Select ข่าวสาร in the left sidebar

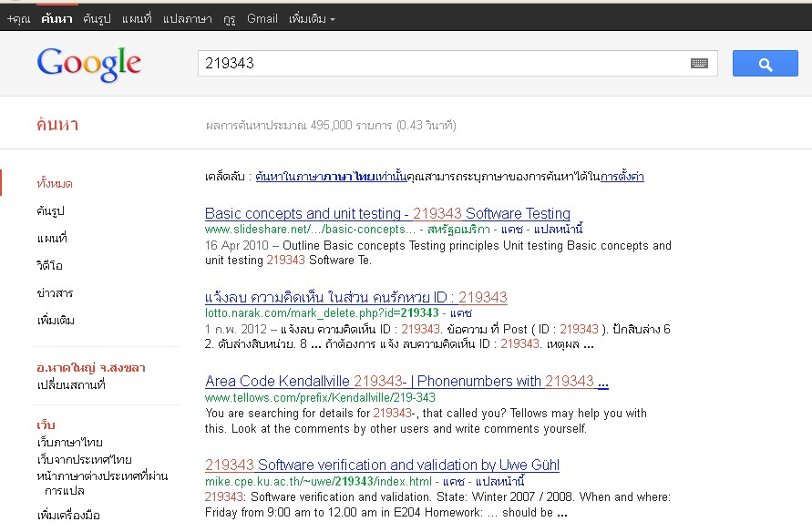pos(55,293)
